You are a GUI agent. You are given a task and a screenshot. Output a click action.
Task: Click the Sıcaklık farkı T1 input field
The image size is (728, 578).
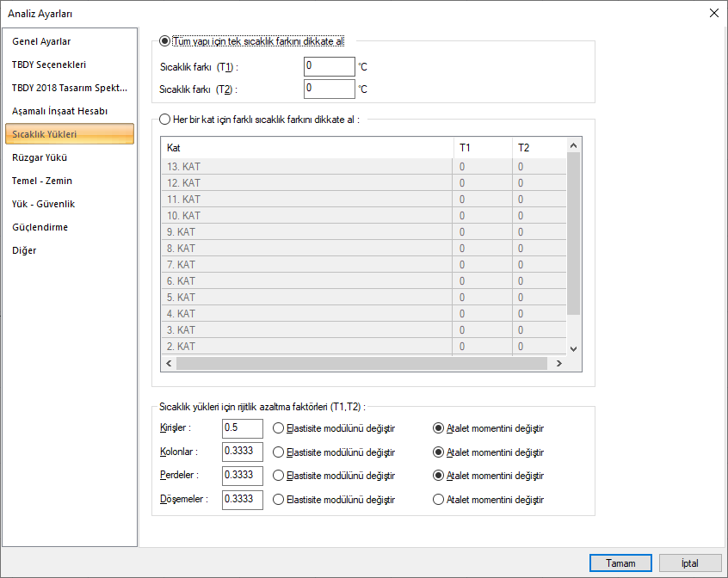[329, 66]
